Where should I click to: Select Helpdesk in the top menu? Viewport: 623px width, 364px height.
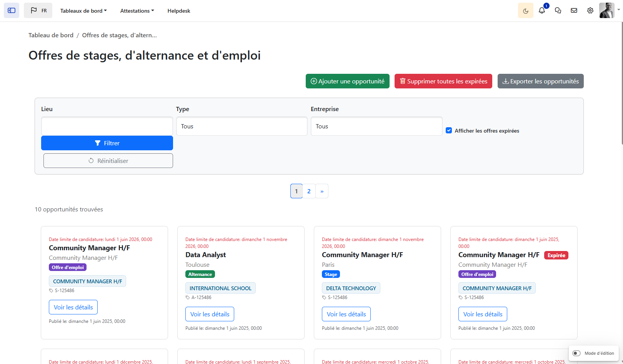pos(179,10)
